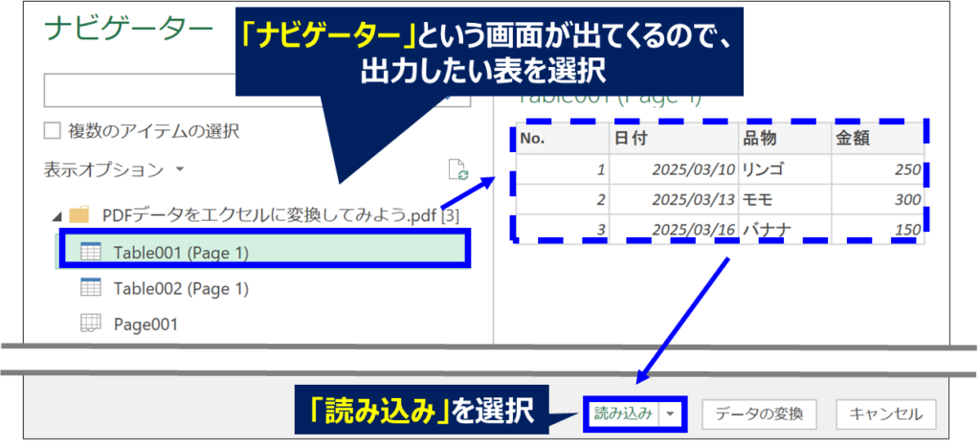Screen dimensions: 980x447
Task: Click the Table001 table icon
Action: (x=91, y=252)
